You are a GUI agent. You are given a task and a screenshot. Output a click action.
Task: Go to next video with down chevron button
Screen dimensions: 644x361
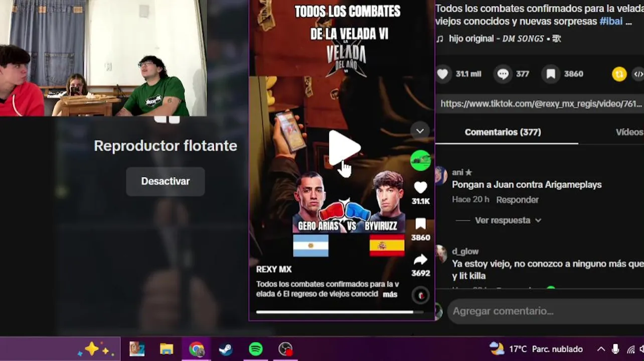420,131
